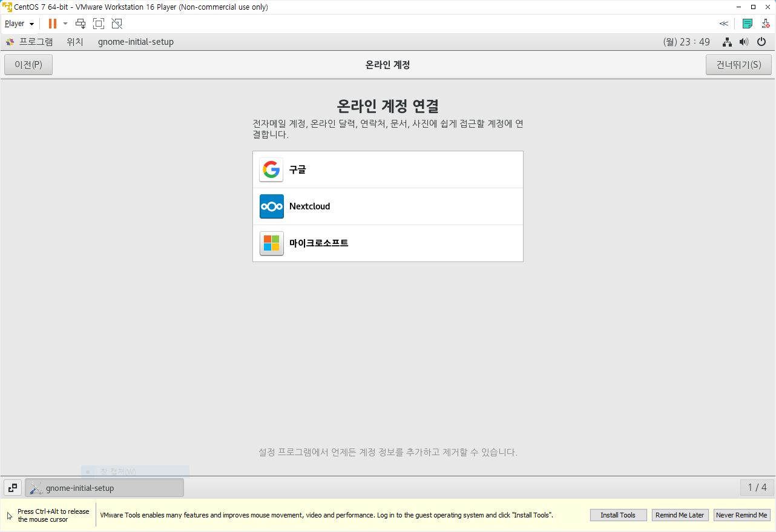Select the Nextcloud account row
The width and height of the screenshot is (776, 532).
point(388,206)
